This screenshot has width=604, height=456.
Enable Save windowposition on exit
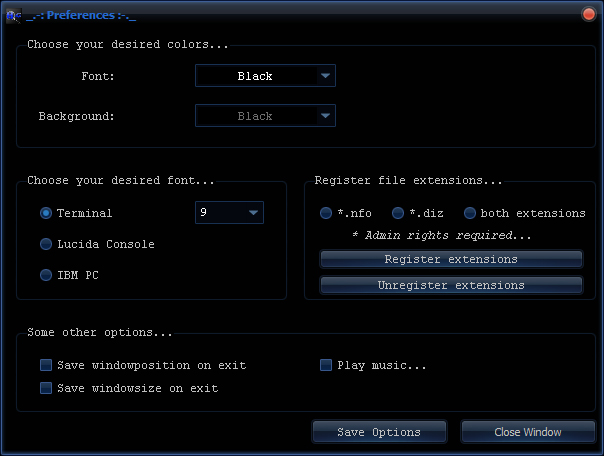click(x=45, y=365)
